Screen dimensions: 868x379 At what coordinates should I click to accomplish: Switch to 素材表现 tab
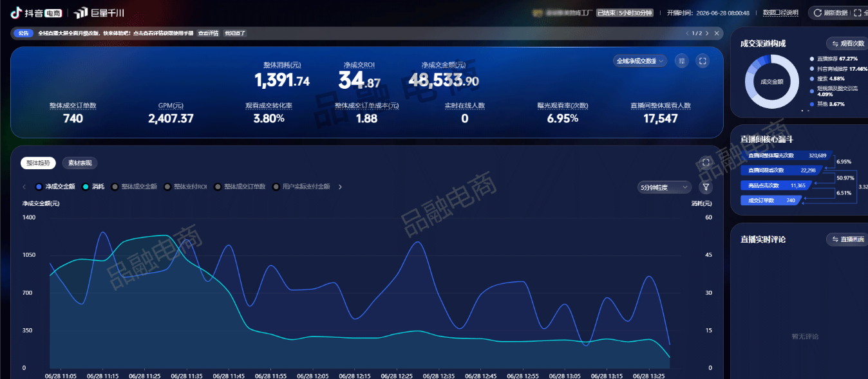(80, 163)
